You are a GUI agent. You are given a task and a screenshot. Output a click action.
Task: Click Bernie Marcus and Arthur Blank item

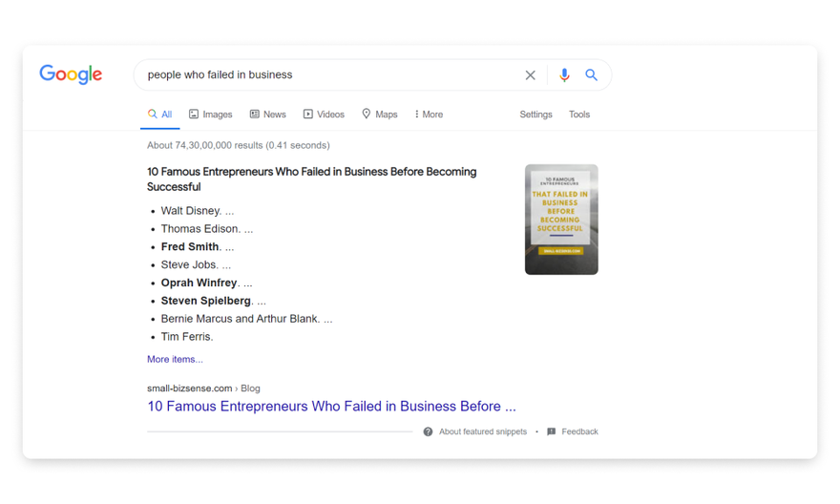click(246, 319)
